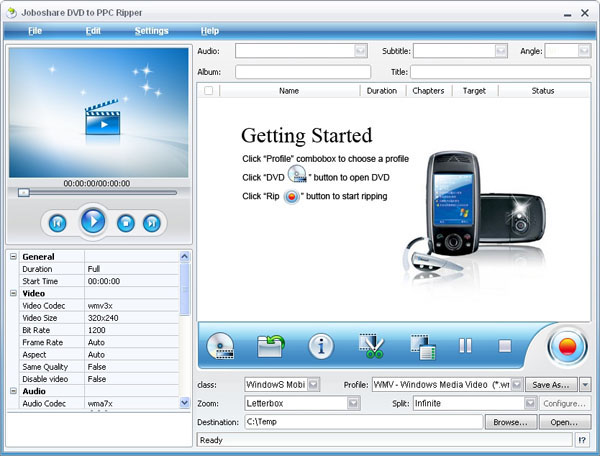Click the !? help icon in status bar
Screen dimensions: 600x456
tap(582, 440)
